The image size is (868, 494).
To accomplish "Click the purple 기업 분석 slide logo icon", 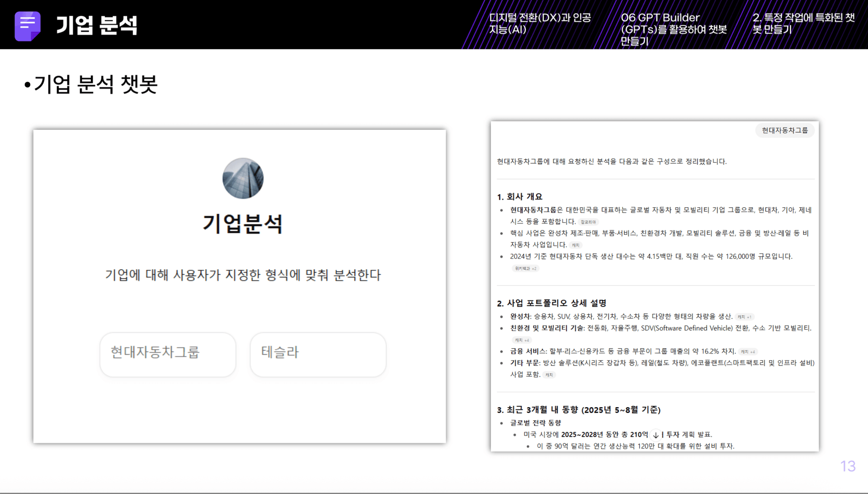I will [x=27, y=25].
